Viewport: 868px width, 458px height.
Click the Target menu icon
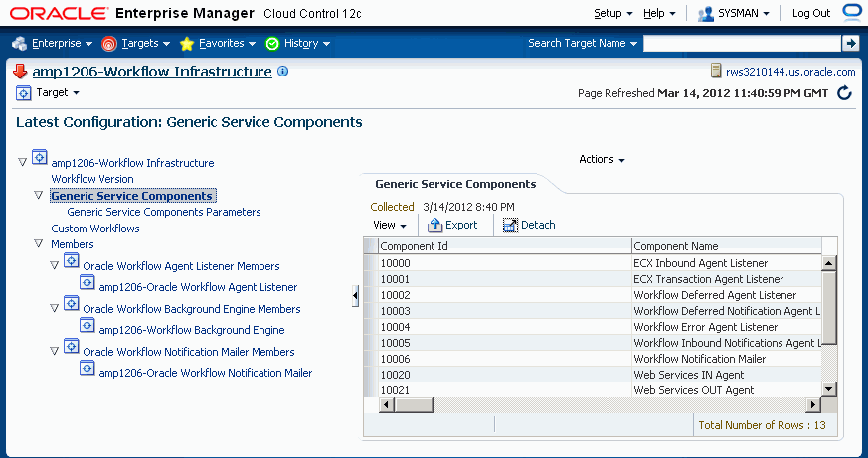[x=23, y=93]
